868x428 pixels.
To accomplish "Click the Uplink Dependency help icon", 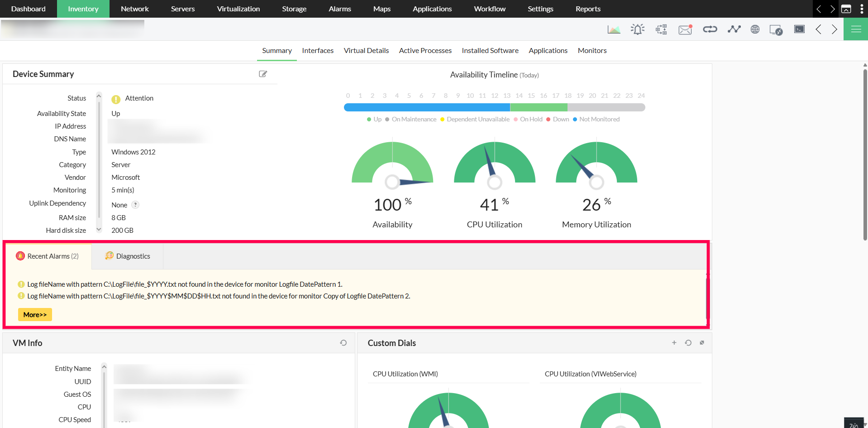I will point(135,205).
